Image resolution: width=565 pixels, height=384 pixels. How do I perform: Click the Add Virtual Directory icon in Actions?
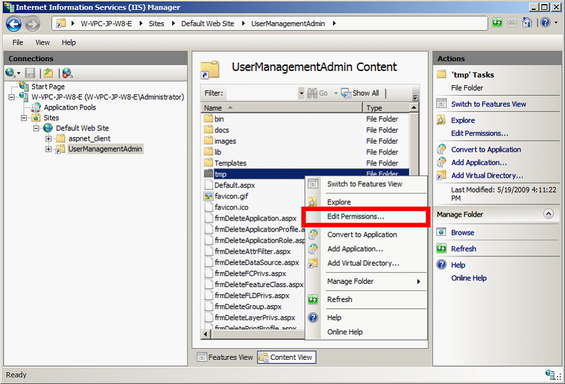coord(441,175)
